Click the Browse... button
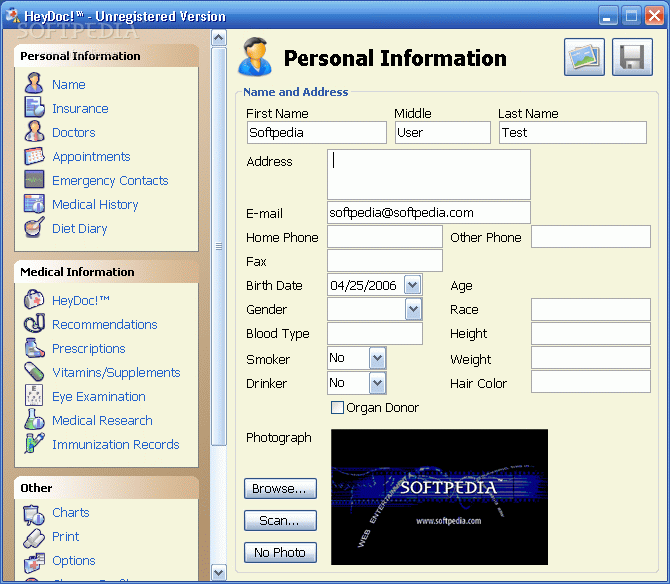Viewport: 670px width, 584px height. tap(280, 488)
